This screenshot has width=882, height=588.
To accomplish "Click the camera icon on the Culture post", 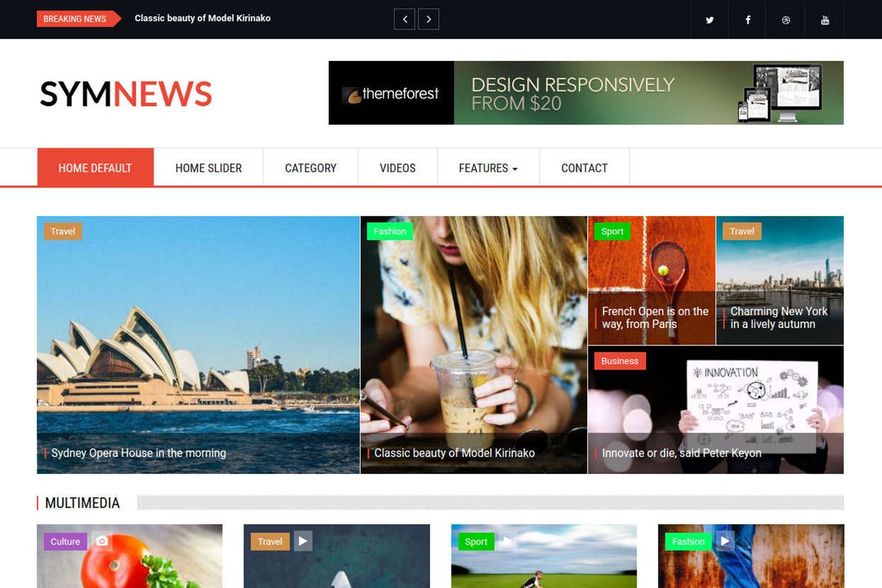I will (101, 541).
